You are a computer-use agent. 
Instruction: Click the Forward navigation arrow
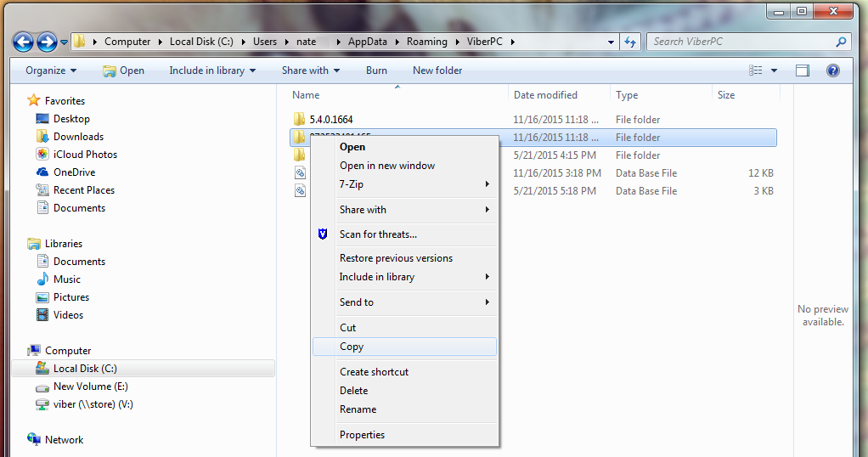[47, 42]
